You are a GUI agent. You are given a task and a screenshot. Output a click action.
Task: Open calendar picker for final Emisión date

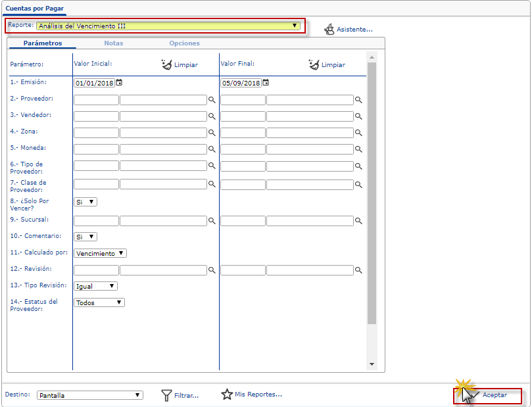(x=266, y=83)
